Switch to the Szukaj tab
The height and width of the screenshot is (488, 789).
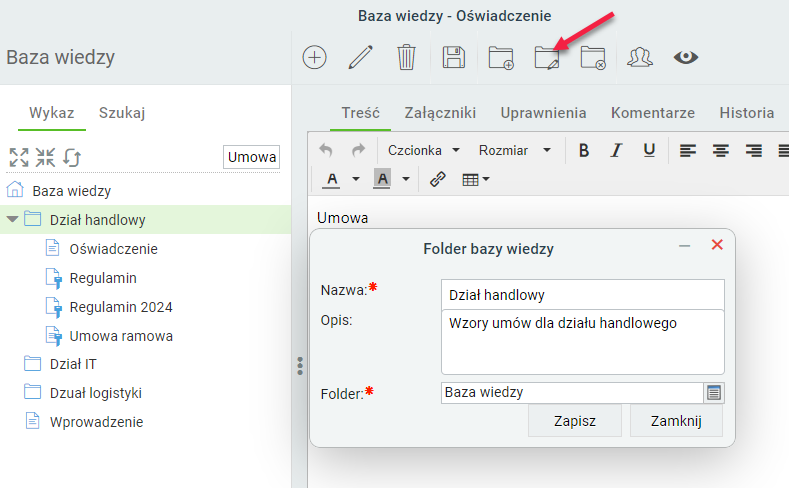(x=122, y=113)
